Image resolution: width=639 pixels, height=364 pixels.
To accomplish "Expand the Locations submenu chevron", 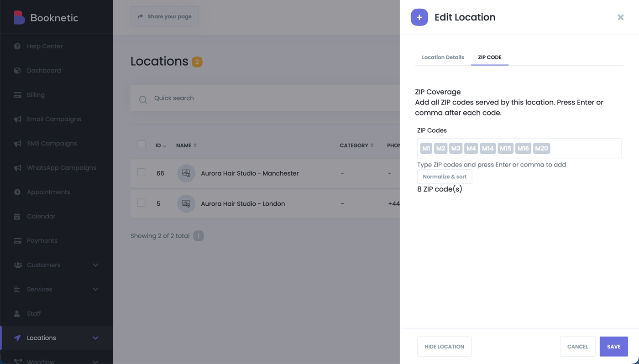I will [x=95, y=338].
